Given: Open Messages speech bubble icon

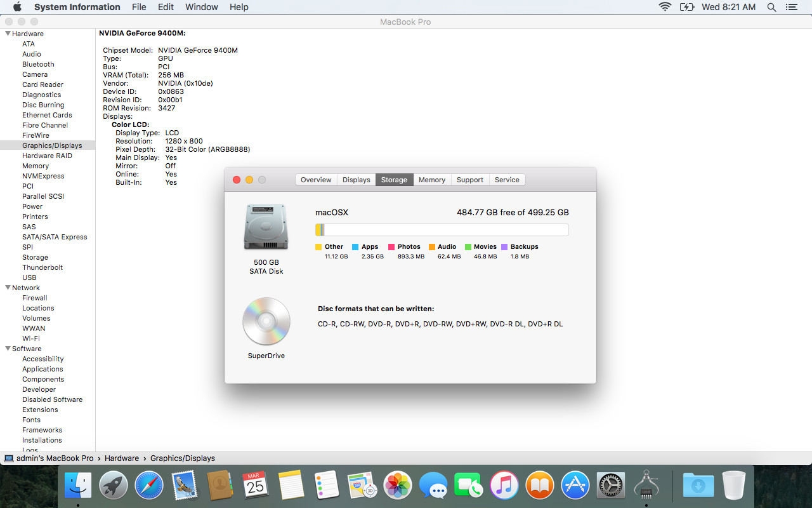Looking at the screenshot, I should (434, 486).
